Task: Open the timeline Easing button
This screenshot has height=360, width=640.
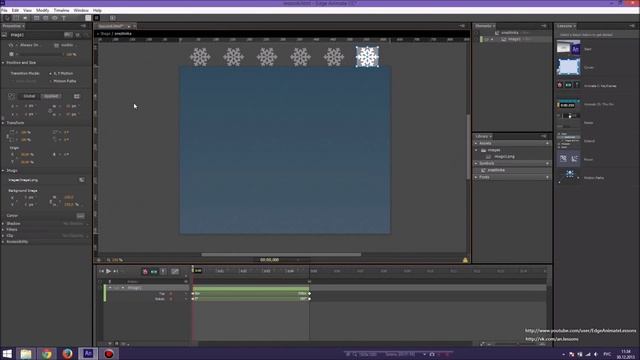Action: [175, 271]
